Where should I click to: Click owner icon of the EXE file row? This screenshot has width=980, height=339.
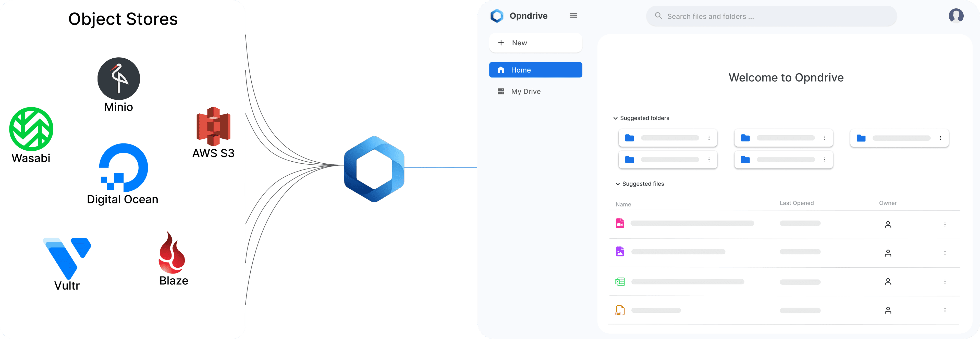(888, 310)
